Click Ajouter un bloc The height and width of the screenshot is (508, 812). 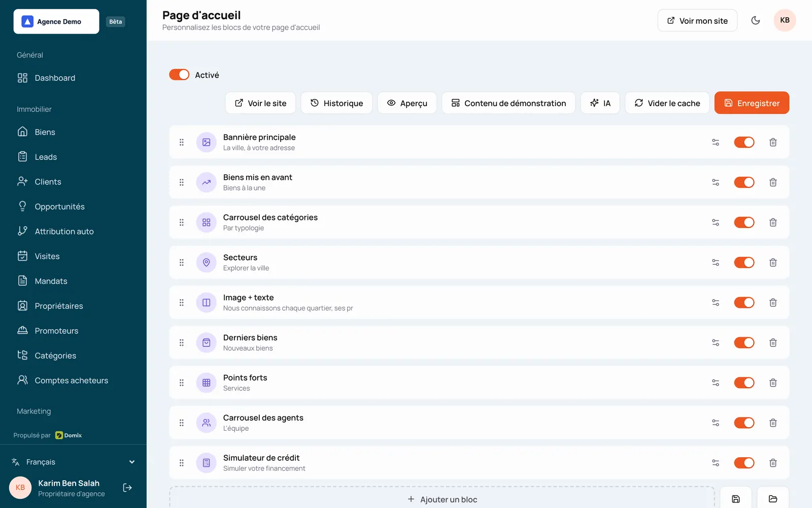coord(442,499)
